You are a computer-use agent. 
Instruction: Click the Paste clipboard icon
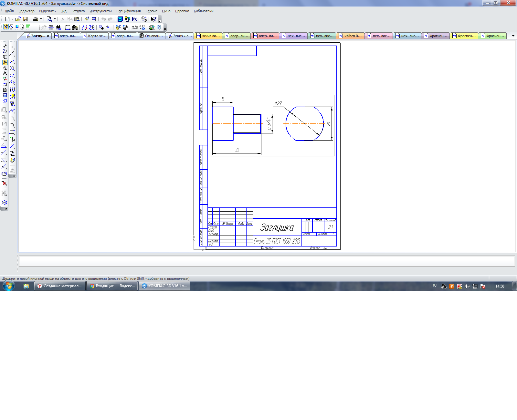(77, 19)
